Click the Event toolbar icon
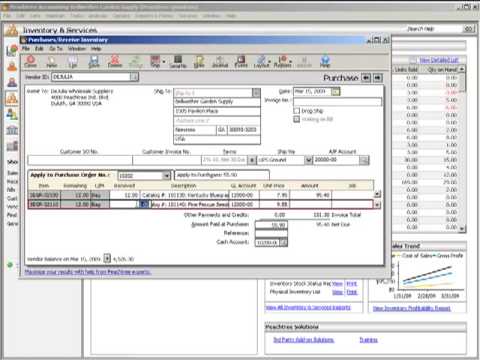 [x=241, y=62]
